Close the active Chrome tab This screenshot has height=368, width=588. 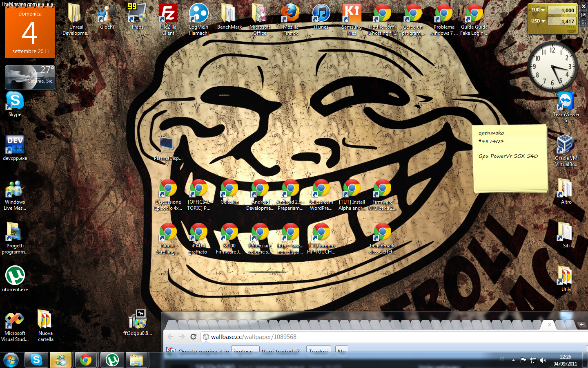549,324
